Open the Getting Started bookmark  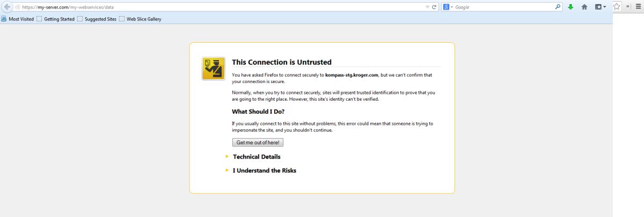tap(55, 19)
